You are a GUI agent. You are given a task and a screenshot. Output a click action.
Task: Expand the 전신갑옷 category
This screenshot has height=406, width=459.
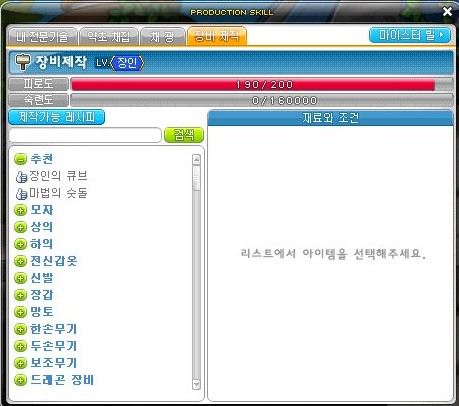tap(20, 261)
